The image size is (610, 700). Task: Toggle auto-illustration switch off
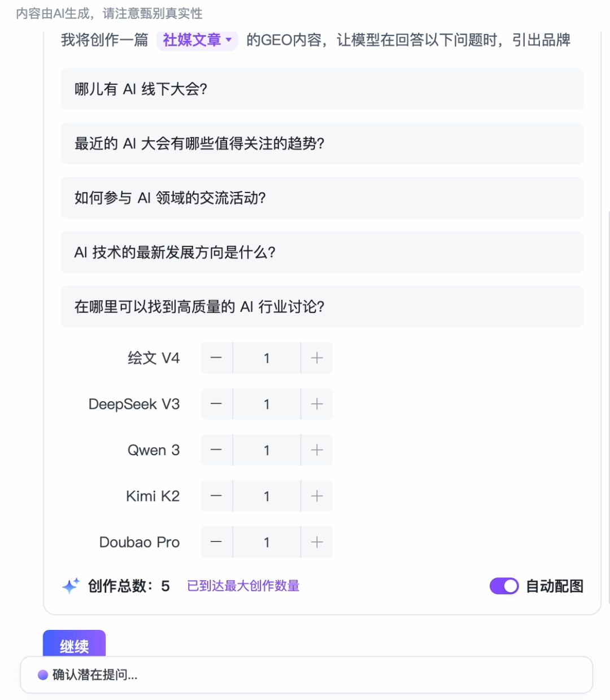504,586
